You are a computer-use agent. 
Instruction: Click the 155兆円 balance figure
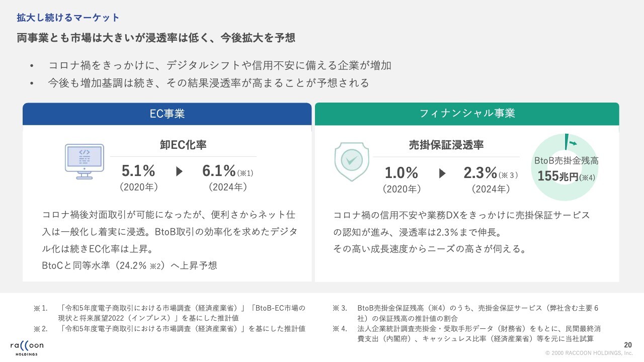point(557,176)
